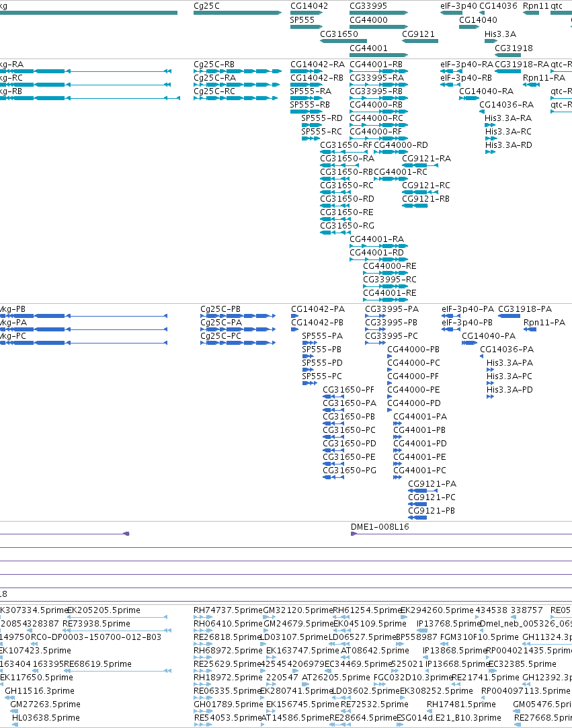Click the Rpn11 gene label

(x=536, y=6)
